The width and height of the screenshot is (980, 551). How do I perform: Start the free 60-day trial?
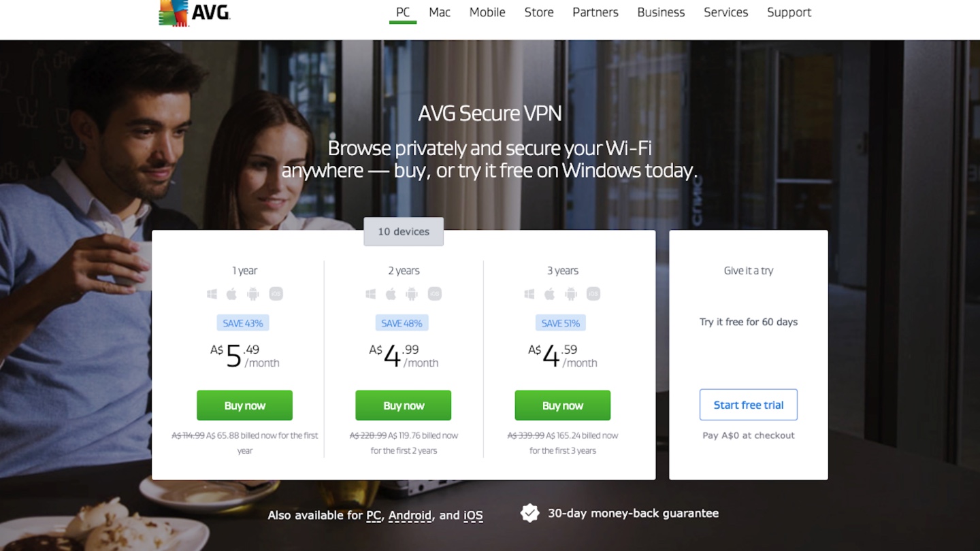click(749, 405)
